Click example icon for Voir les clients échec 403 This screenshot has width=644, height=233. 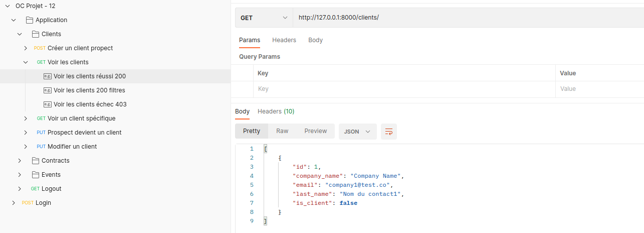[48, 104]
